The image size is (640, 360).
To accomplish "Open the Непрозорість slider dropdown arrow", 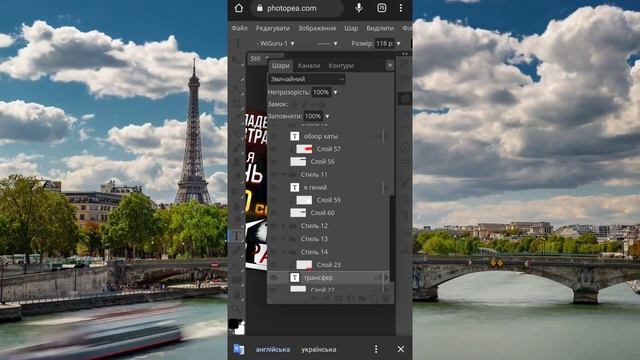I will coord(335,93).
